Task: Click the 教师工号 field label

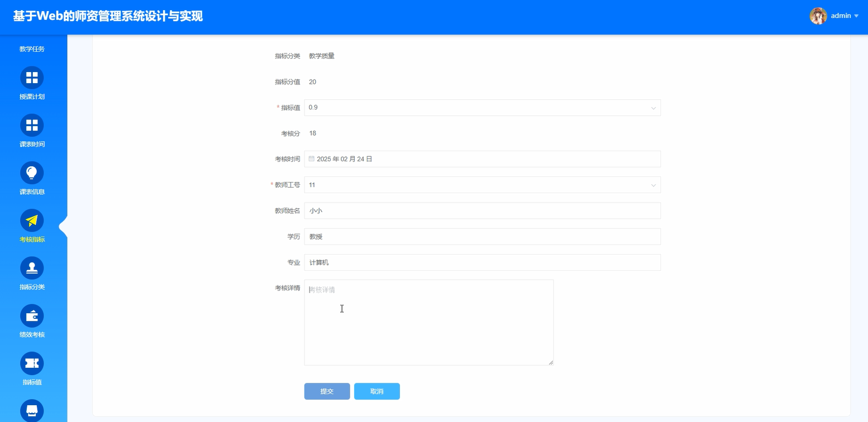Action: (x=287, y=185)
